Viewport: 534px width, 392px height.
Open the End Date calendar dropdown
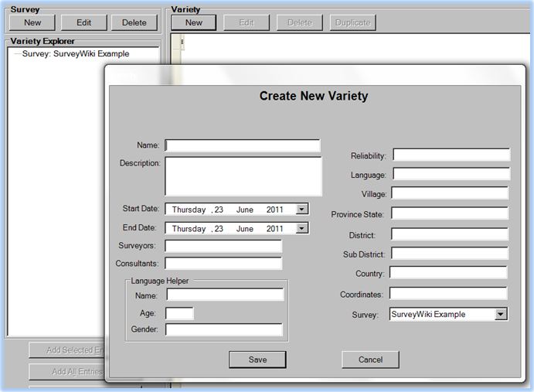302,228
